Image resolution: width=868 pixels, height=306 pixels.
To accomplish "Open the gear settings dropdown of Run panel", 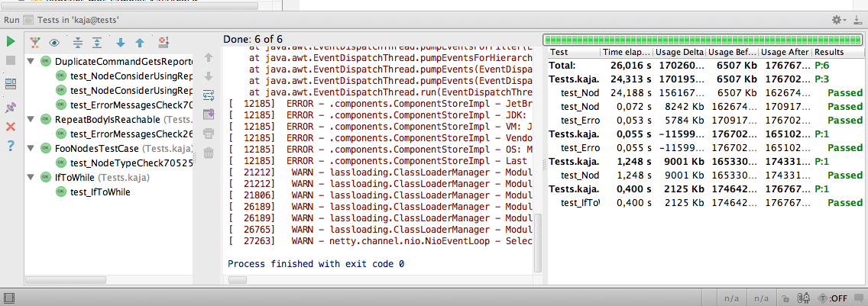I will (x=839, y=20).
